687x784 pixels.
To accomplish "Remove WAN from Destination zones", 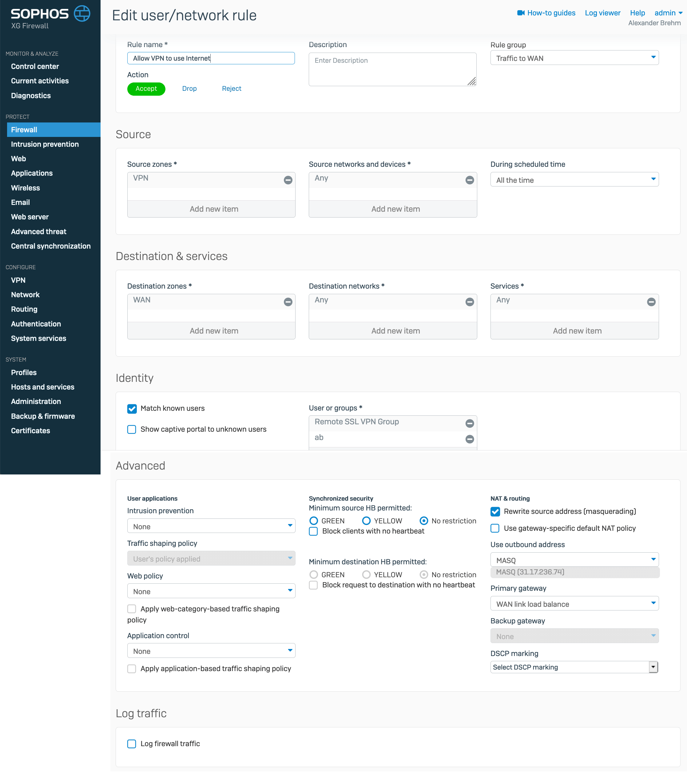I will tap(288, 302).
